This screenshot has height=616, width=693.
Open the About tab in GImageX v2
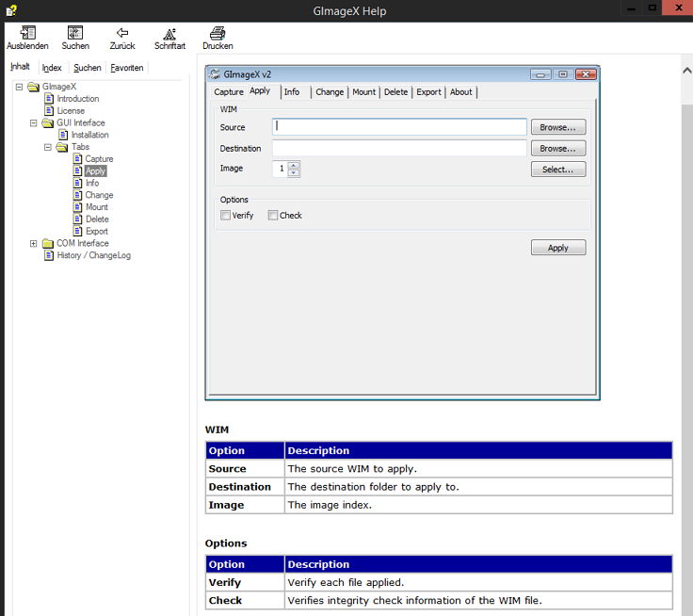[461, 92]
